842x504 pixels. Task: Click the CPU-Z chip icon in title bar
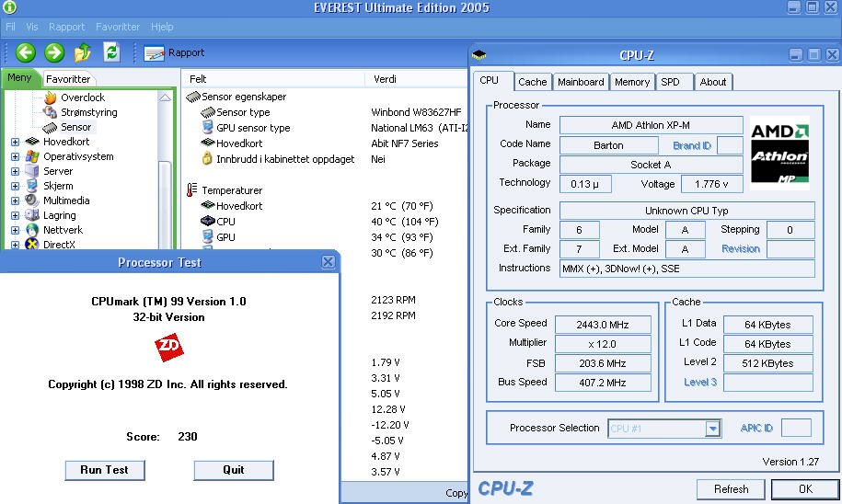tap(479, 55)
